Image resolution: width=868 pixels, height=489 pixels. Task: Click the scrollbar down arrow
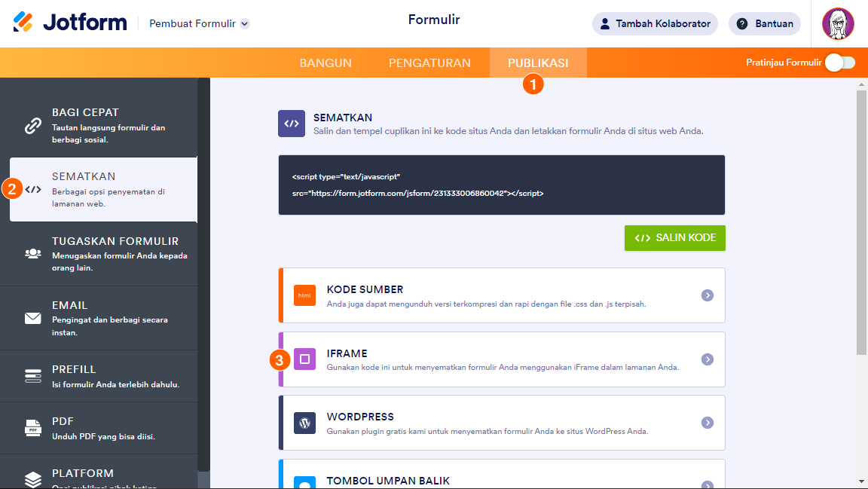(861, 481)
